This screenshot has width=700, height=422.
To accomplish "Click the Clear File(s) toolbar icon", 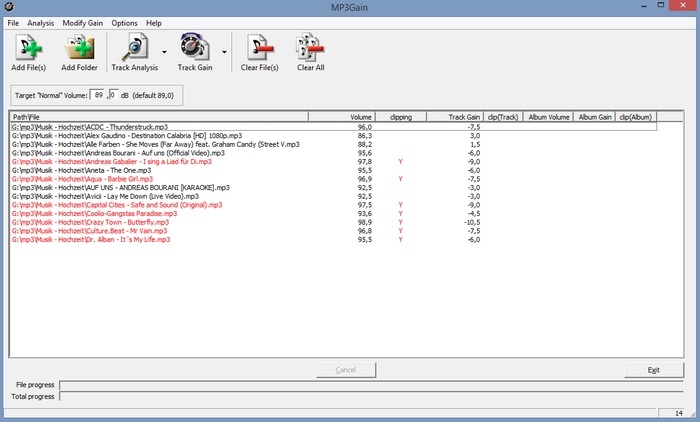I will click(x=259, y=47).
